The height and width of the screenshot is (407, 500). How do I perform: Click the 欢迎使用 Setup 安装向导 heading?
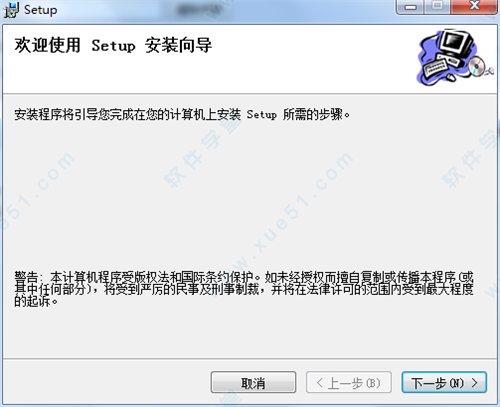coord(113,45)
